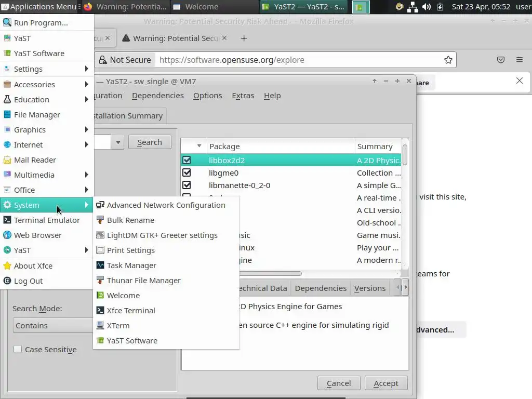
Task: Launch Bulk Rename
Action: (x=166, y=220)
